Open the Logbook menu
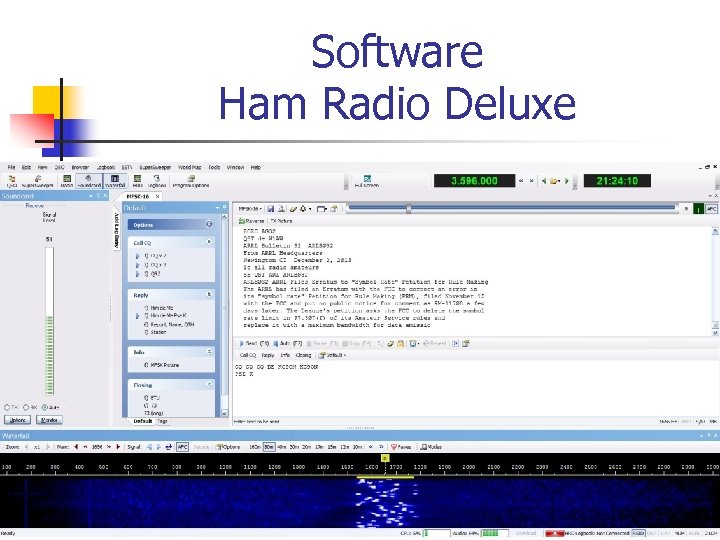 coord(106,168)
